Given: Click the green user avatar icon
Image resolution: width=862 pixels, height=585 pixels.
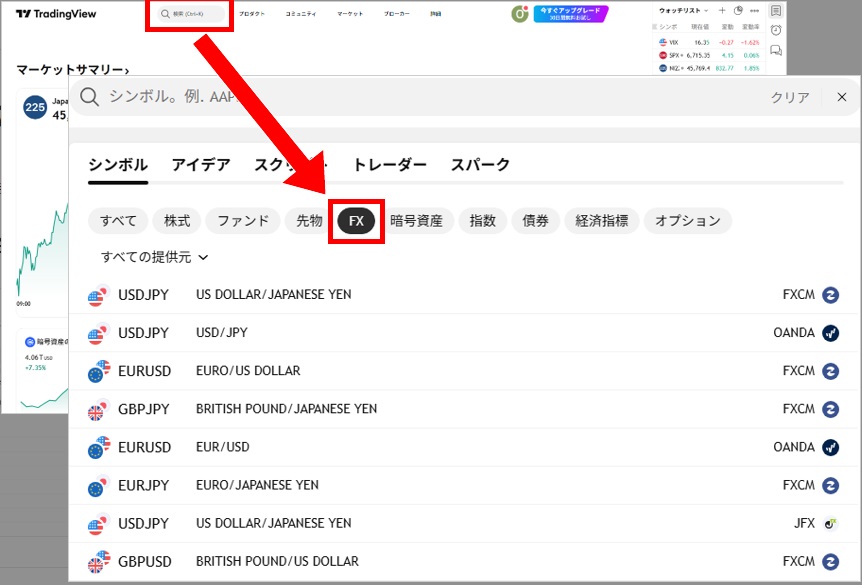Looking at the screenshot, I should 520,14.
